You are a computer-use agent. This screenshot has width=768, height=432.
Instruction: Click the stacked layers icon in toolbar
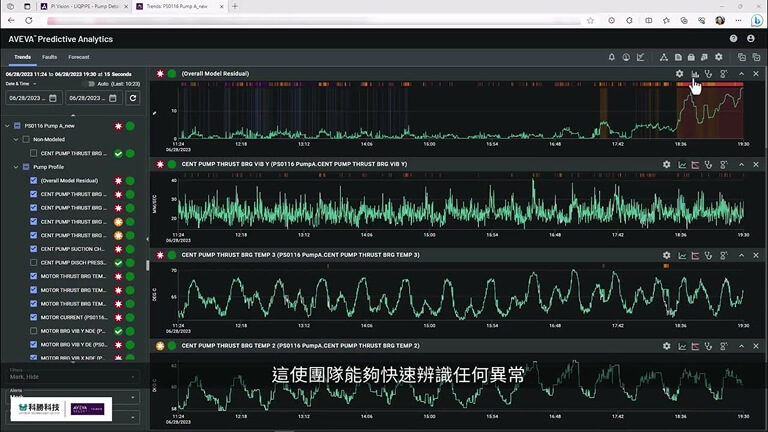(704, 57)
